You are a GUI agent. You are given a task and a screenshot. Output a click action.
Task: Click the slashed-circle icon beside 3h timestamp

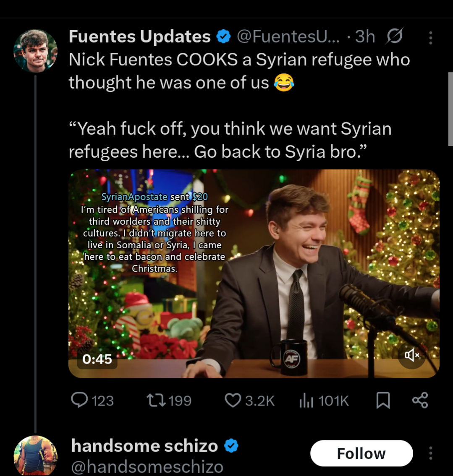click(394, 36)
